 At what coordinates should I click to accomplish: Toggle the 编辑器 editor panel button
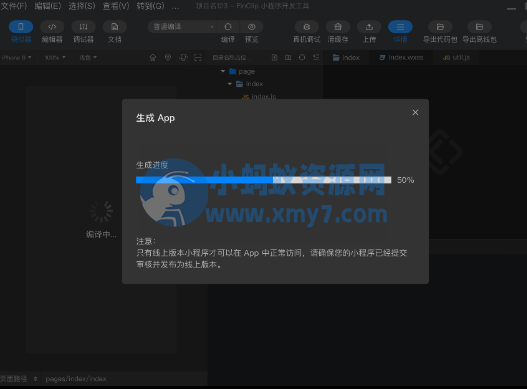(52, 27)
